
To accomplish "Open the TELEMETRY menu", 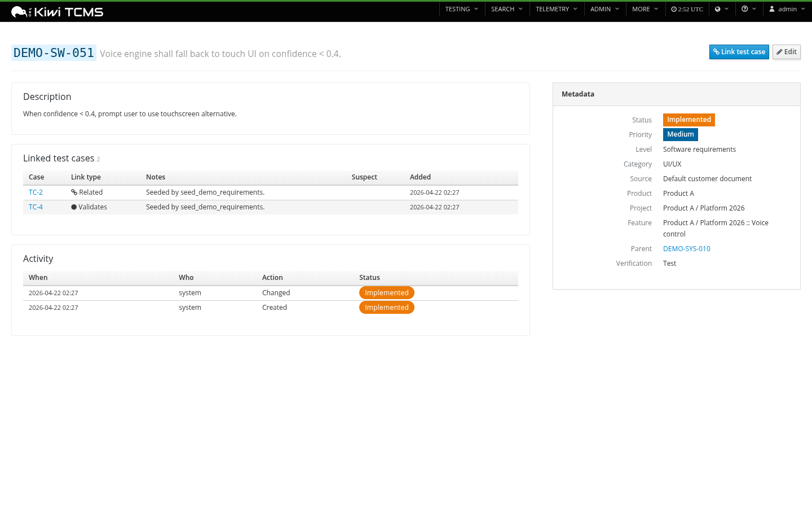I will (x=557, y=9).
